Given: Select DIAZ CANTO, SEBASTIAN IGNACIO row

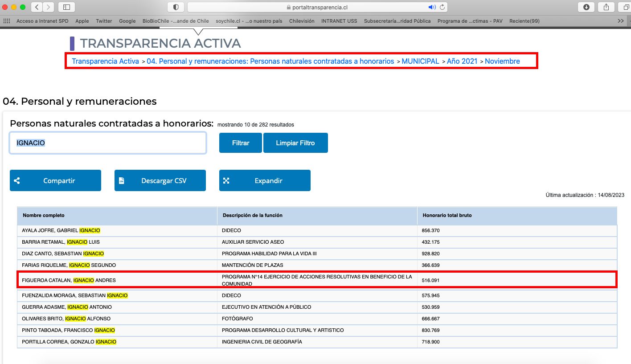Looking at the screenshot, I should (317, 254).
